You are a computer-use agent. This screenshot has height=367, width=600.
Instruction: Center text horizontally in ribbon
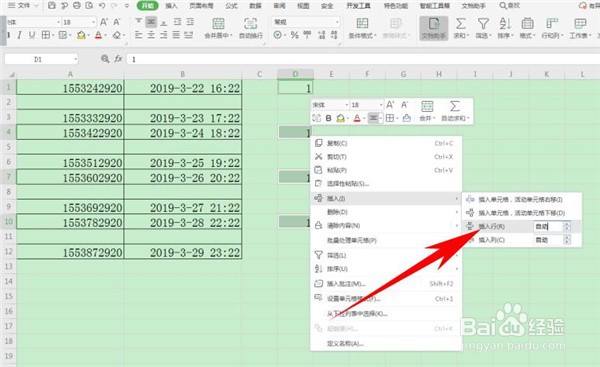[x=151, y=35]
